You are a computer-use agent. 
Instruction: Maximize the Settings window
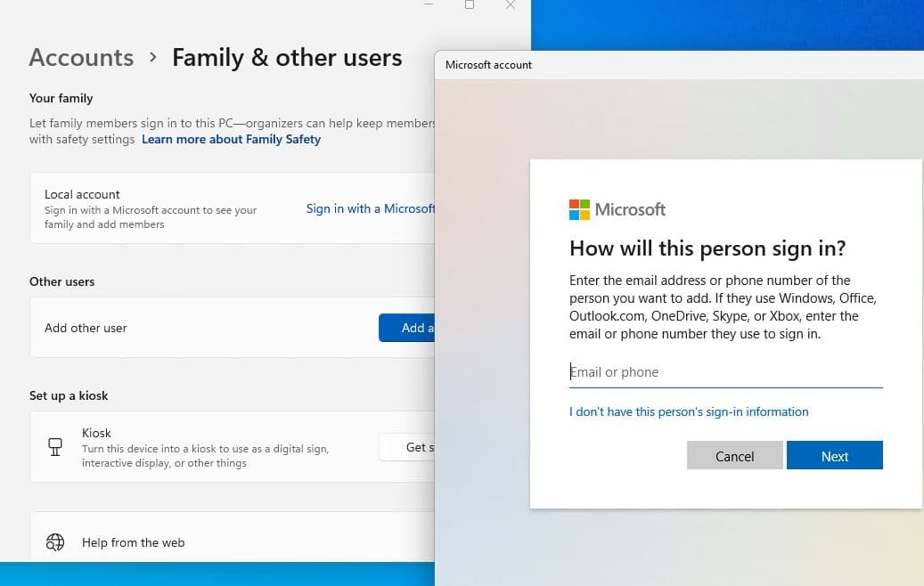469,4
